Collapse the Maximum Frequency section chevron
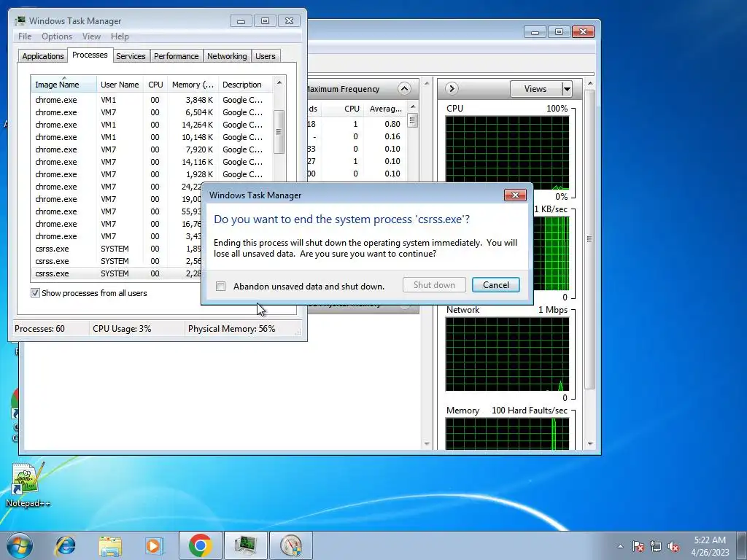This screenshot has width=747, height=560. pyautogui.click(x=404, y=88)
